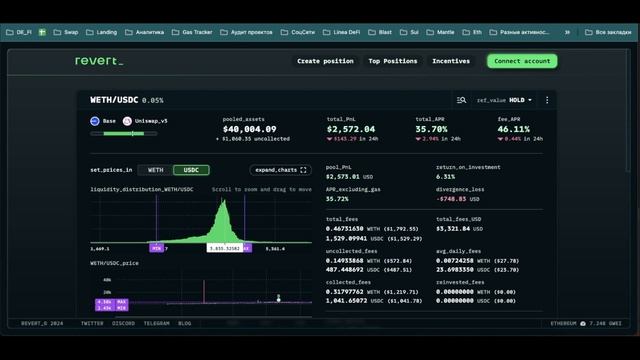Screen dimensions: 640x360
Task: Open the Blast bookmark folder
Action: tap(380, 32)
